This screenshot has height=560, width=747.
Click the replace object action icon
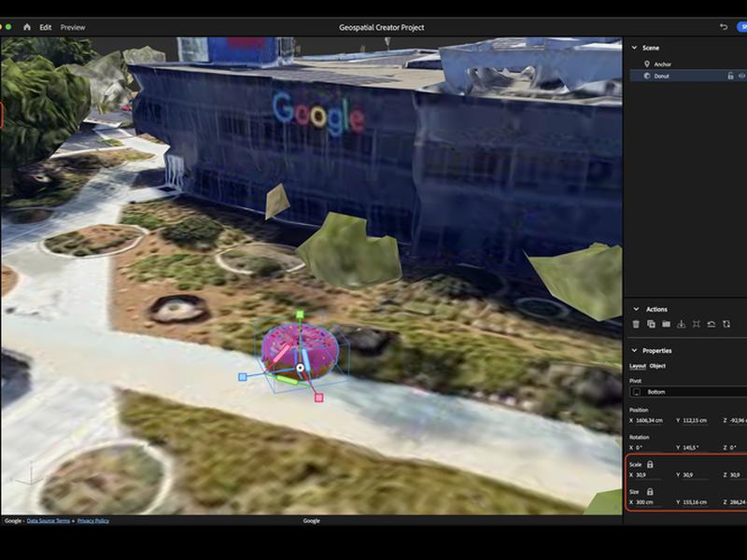[726, 324]
